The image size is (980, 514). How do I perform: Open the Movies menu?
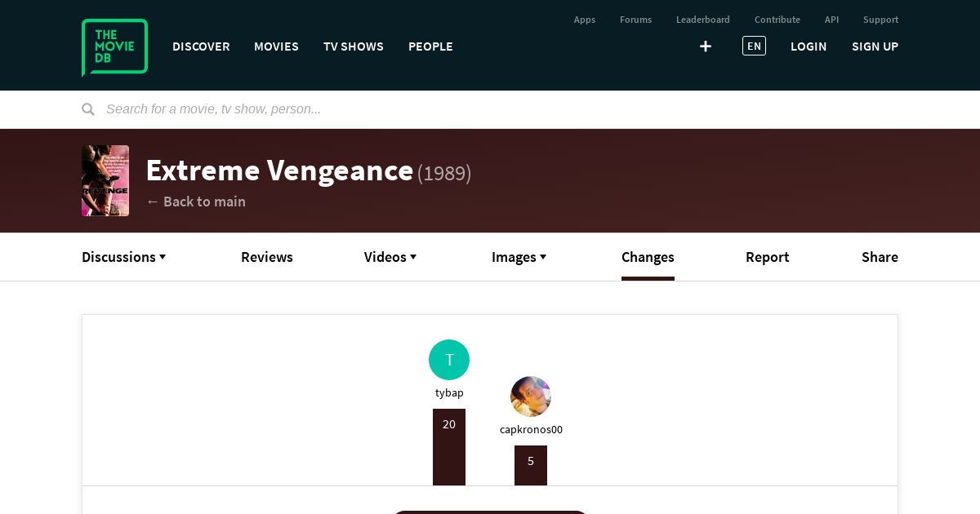276,47
